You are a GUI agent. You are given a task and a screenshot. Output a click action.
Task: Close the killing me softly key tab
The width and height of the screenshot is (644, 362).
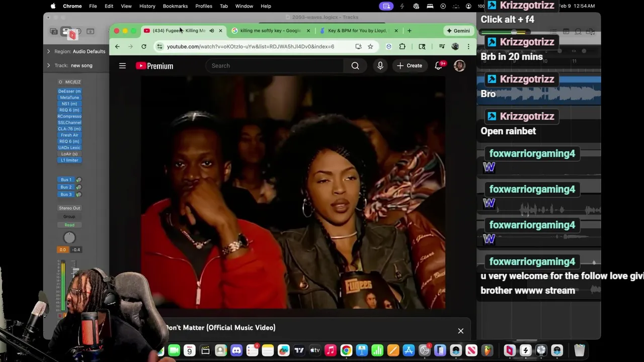(x=308, y=31)
